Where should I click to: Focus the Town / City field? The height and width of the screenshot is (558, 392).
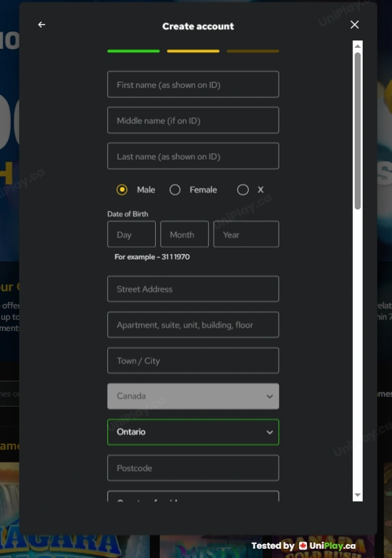click(193, 360)
